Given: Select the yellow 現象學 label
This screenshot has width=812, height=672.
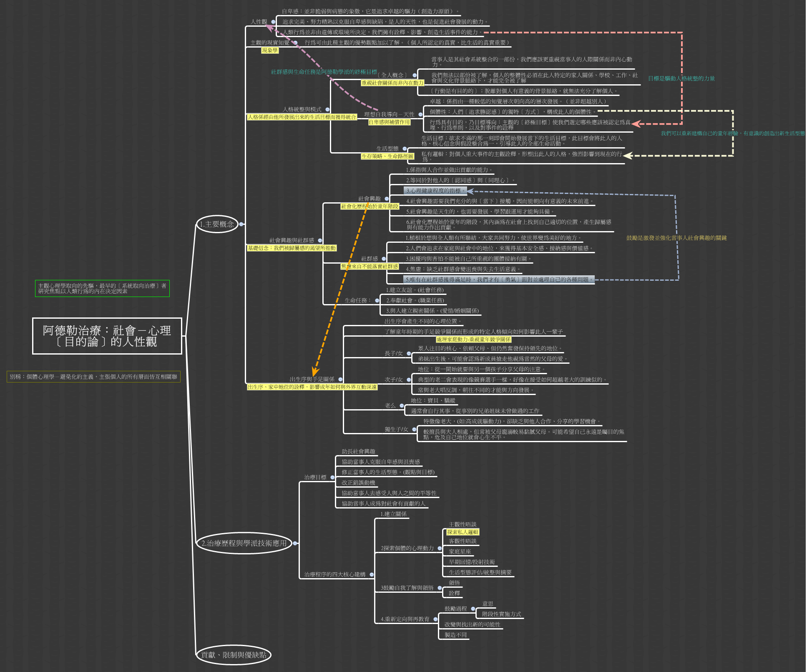Looking at the screenshot, I should (269, 50).
